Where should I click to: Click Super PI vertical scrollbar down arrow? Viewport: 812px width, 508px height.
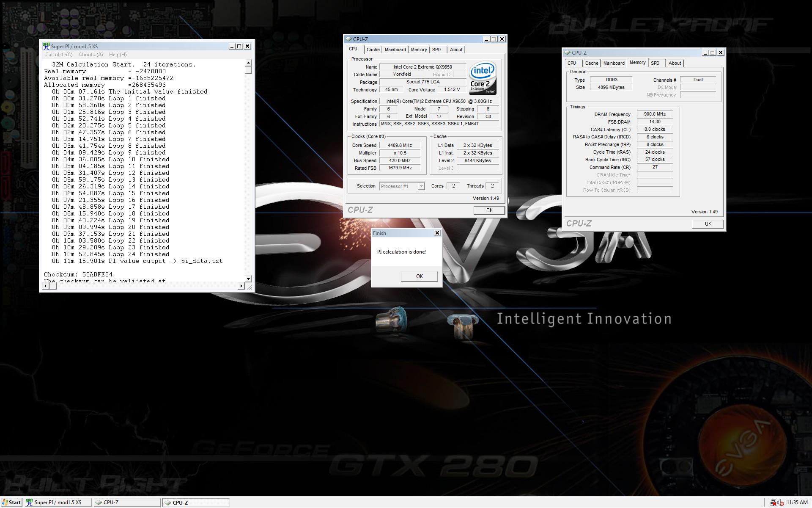tap(248, 279)
